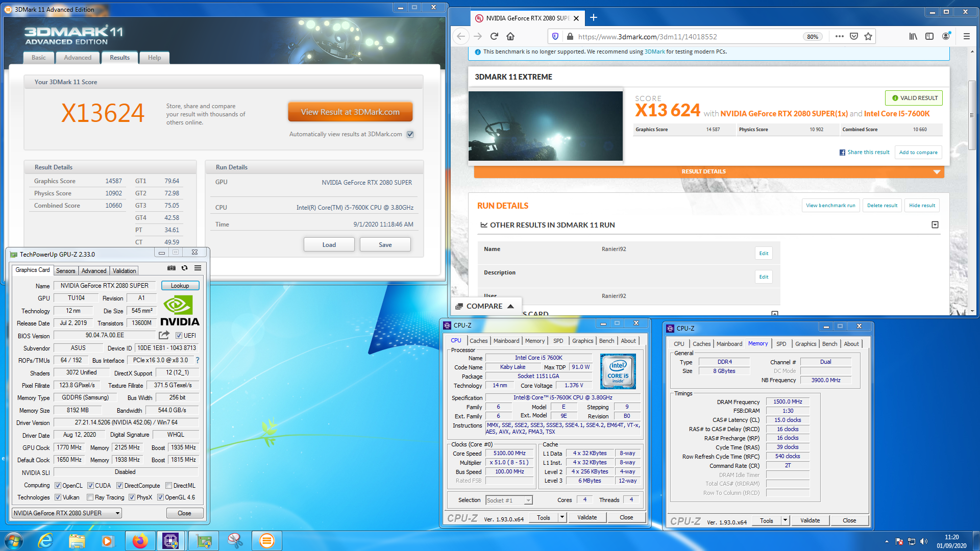Open GPU selection dropdown in GPU-Z
Image resolution: width=980 pixels, height=551 pixels.
tap(66, 513)
